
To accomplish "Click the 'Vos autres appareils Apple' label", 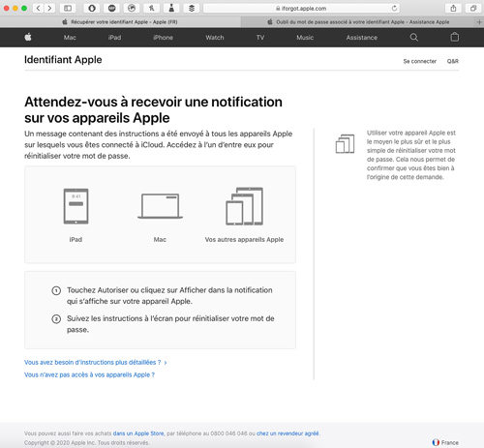I will [x=244, y=239].
